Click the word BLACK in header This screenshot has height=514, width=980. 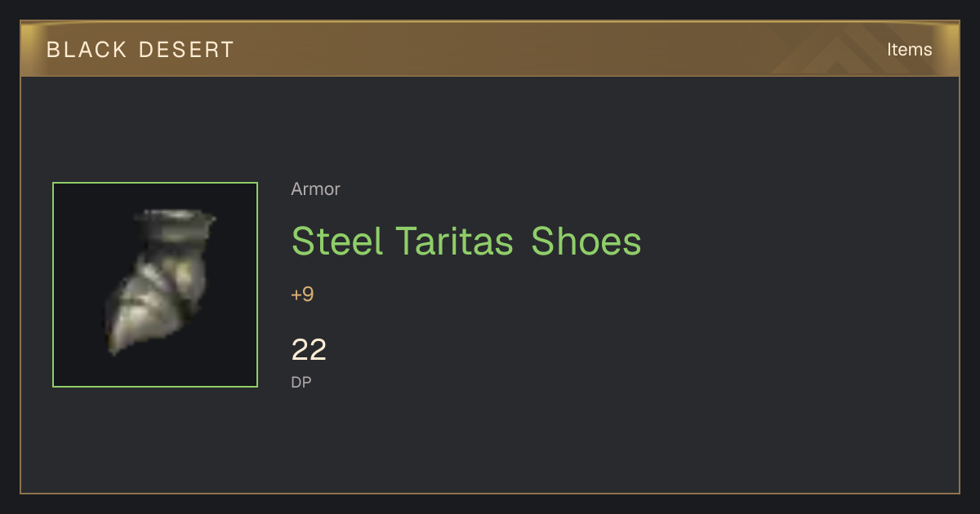[87, 50]
